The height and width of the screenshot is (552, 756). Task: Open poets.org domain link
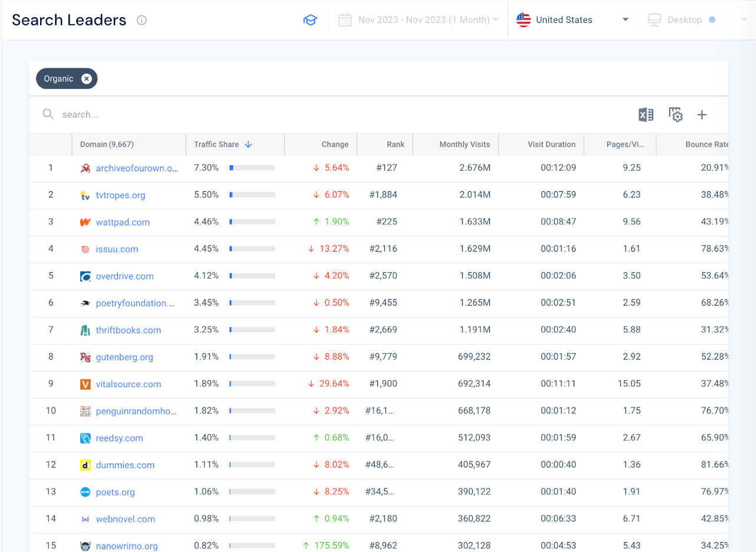(115, 492)
